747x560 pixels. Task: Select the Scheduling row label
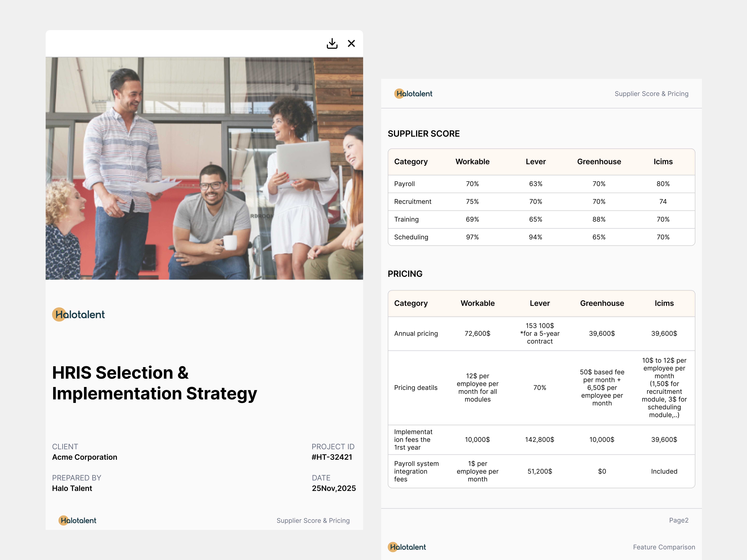click(x=411, y=237)
